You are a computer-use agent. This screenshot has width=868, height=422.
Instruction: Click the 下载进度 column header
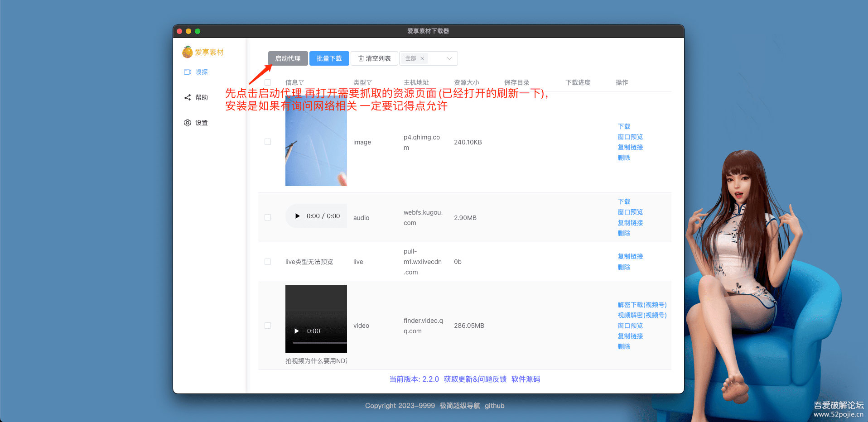[x=578, y=82]
